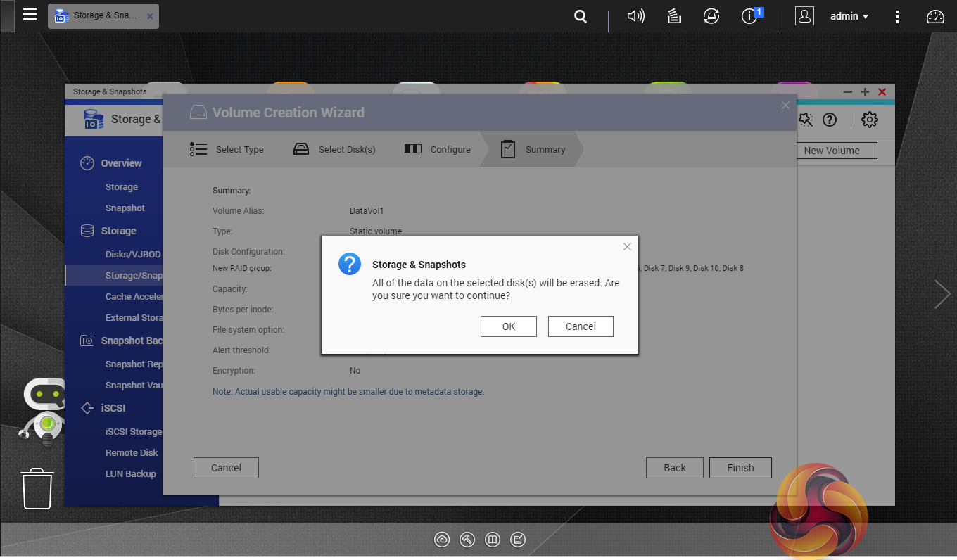Screen dimensions: 957x560
Task: Open Storage & Snapshots help icon
Action: coord(830,120)
